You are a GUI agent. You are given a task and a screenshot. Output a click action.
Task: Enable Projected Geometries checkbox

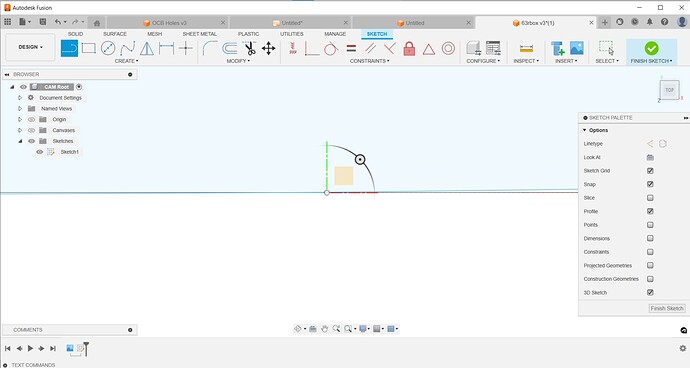(650, 265)
